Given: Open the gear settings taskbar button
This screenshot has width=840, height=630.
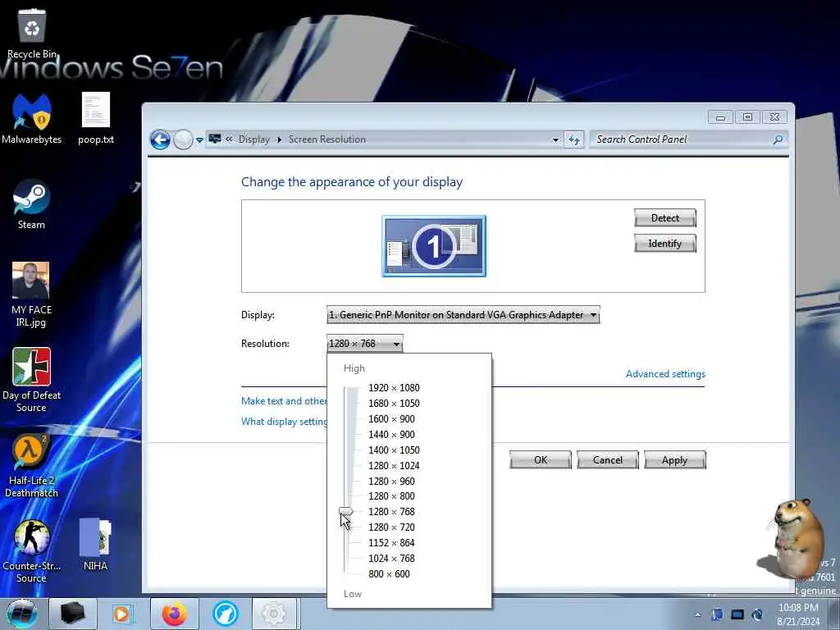Looking at the screenshot, I should click(274, 614).
